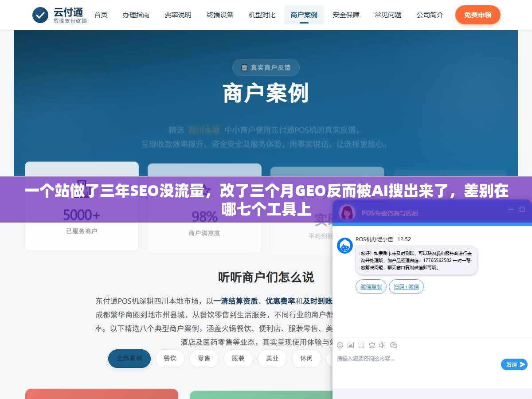The image size is (532, 399).
Task: Click the 优惠费率 bold text
Action: pos(280,301)
